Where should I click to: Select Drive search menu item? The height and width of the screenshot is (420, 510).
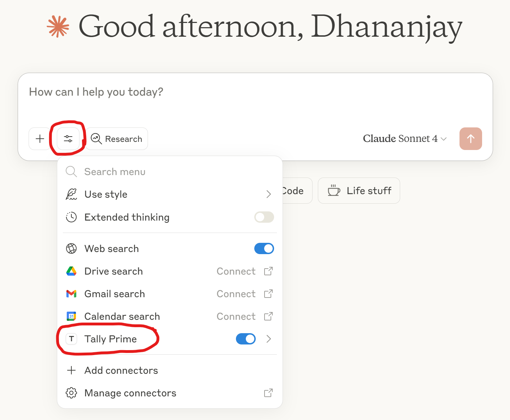[x=170, y=271]
